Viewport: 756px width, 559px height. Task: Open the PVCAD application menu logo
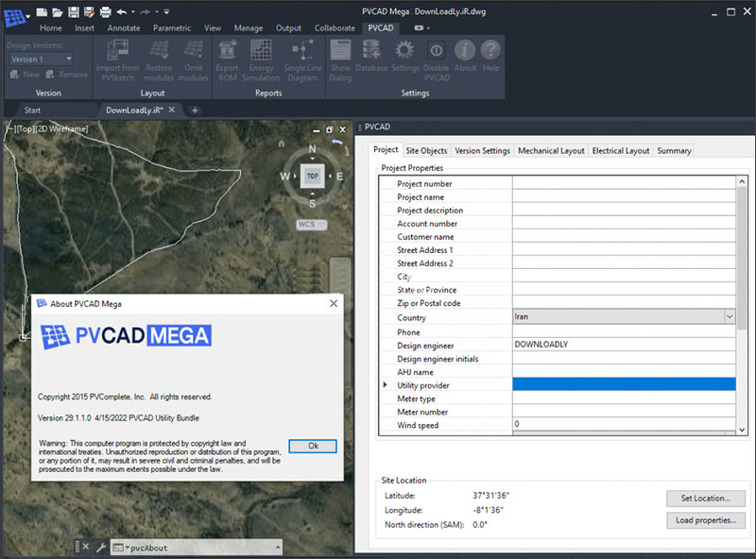coord(14,18)
